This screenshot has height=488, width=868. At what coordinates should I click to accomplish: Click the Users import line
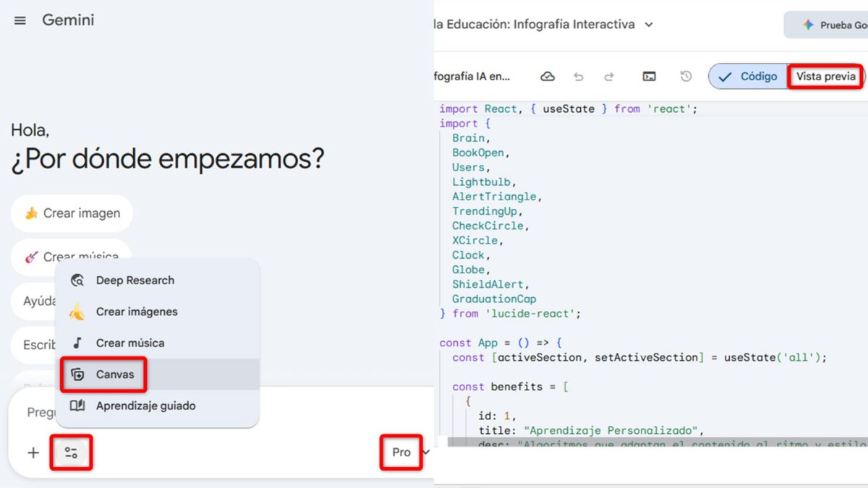472,167
